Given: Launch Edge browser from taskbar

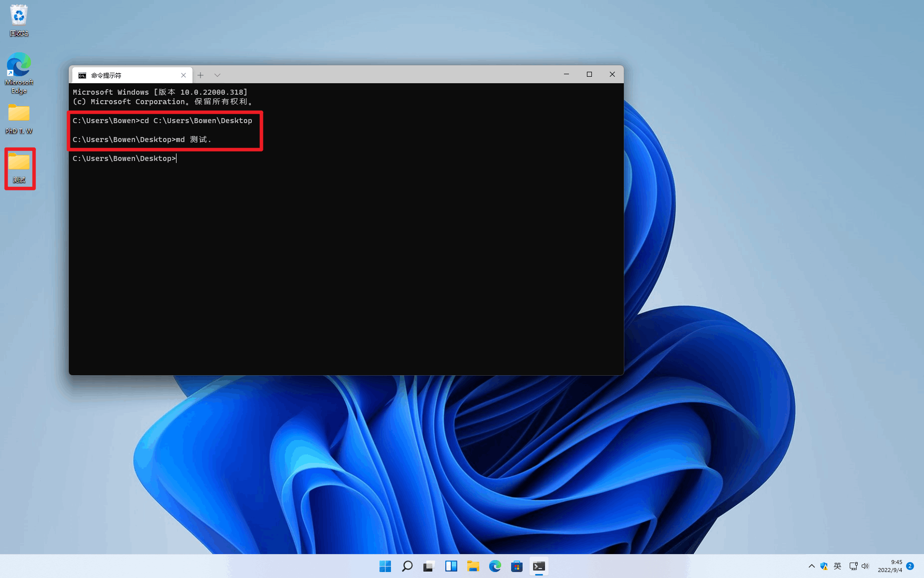Looking at the screenshot, I should [495, 566].
